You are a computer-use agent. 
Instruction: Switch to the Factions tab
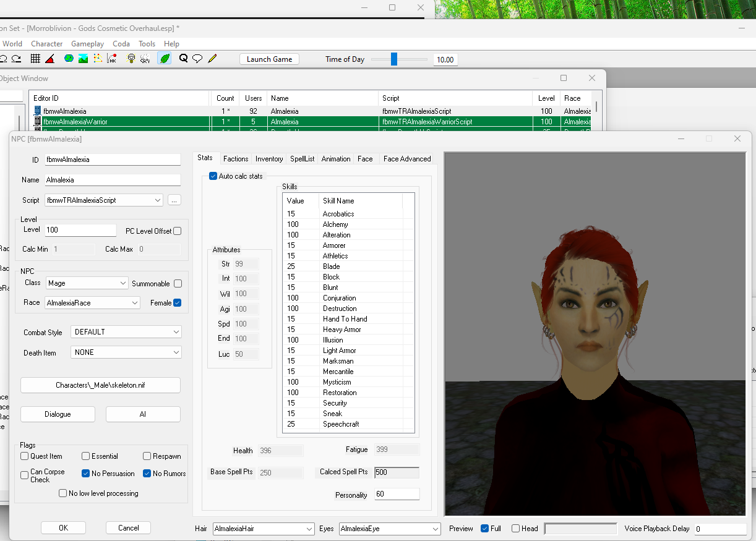click(236, 159)
